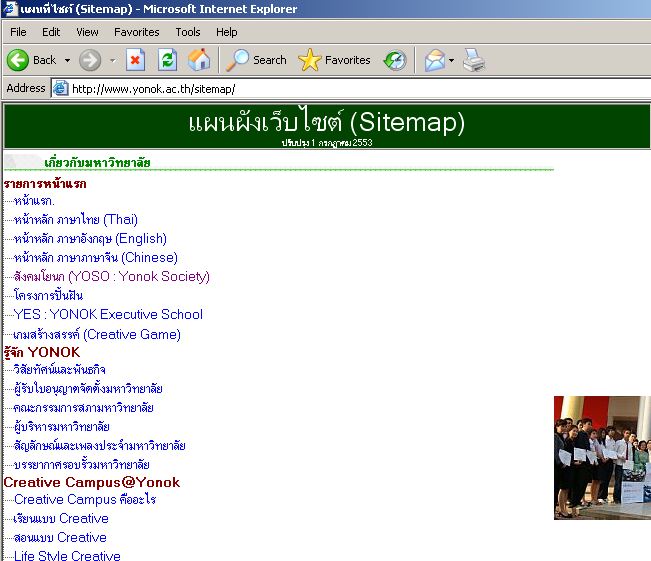
Task: Open the English main page link
Action: pyautogui.click(x=90, y=238)
